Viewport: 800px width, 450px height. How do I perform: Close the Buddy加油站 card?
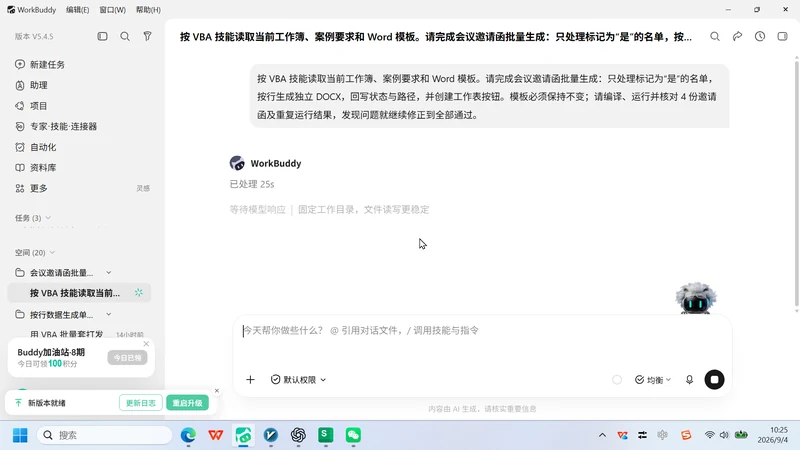point(146,344)
